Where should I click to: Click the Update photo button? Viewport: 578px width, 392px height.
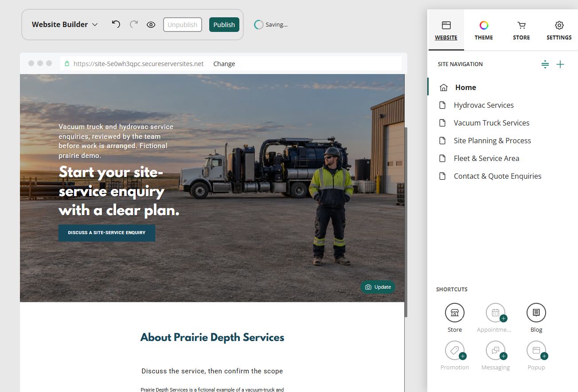378,287
